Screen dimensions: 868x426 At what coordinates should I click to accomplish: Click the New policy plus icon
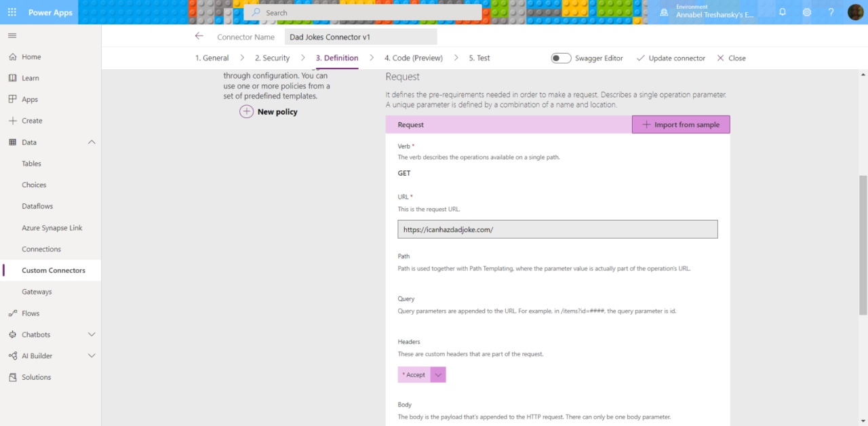tap(247, 112)
